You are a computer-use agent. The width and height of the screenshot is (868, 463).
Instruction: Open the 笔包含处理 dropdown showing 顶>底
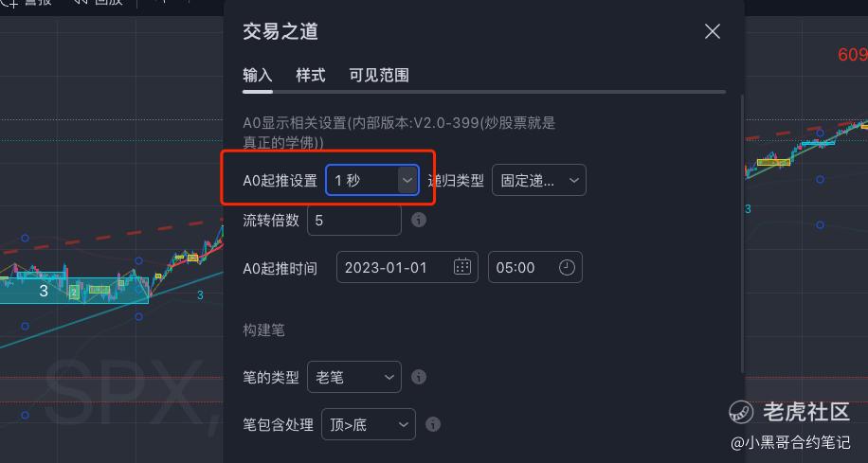coord(368,425)
